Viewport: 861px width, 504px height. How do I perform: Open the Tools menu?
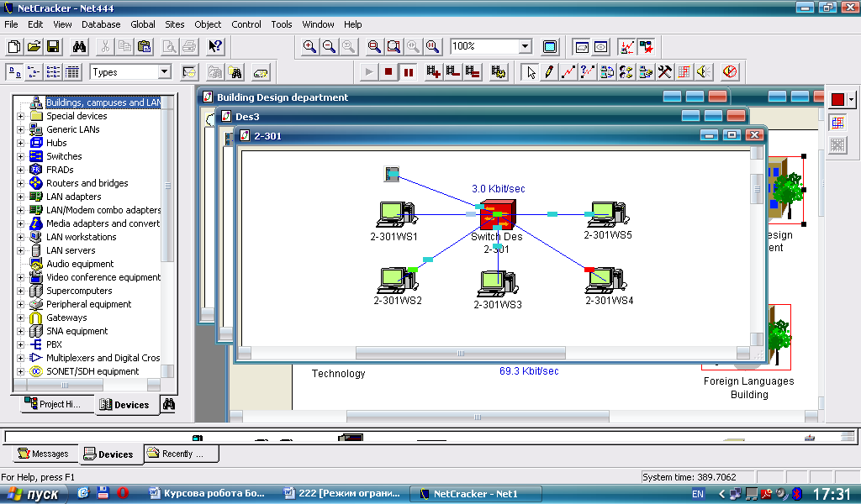(x=281, y=24)
